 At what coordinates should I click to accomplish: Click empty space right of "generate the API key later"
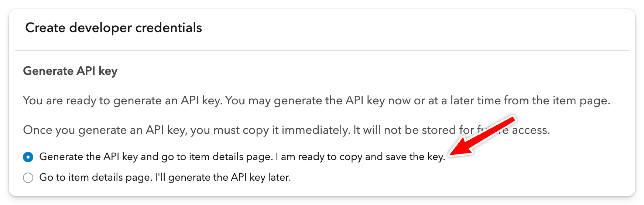point(443,177)
